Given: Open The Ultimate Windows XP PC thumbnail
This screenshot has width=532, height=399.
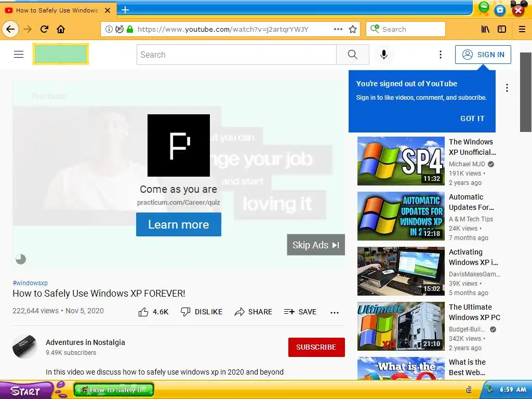Looking at the screenshot, I should [x=401, y=326].
